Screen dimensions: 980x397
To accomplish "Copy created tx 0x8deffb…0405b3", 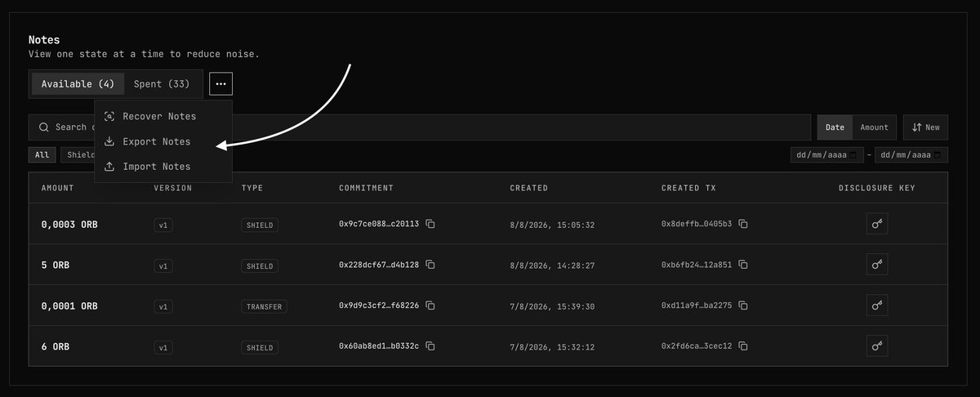I will [x=743, y=224].
